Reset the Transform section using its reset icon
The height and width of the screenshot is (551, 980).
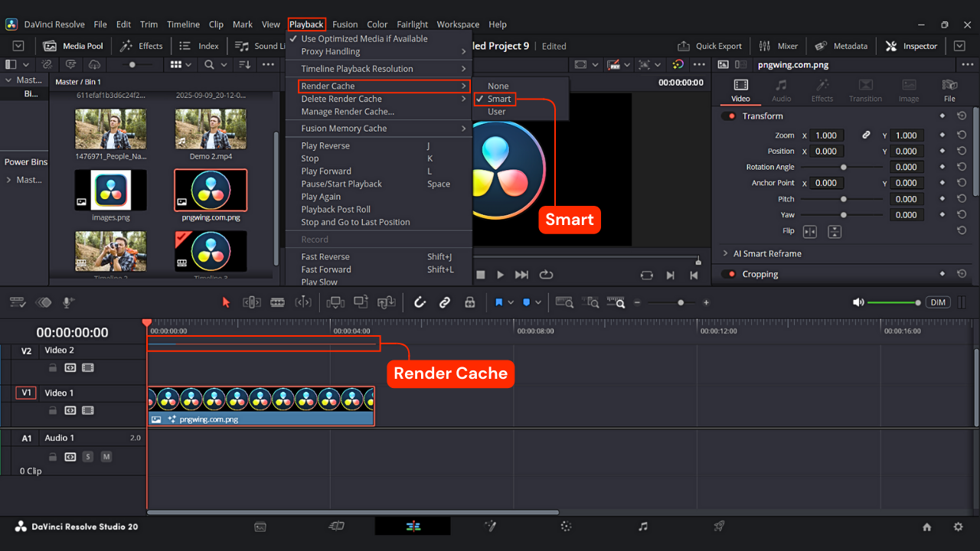click(x=962, y=116)
